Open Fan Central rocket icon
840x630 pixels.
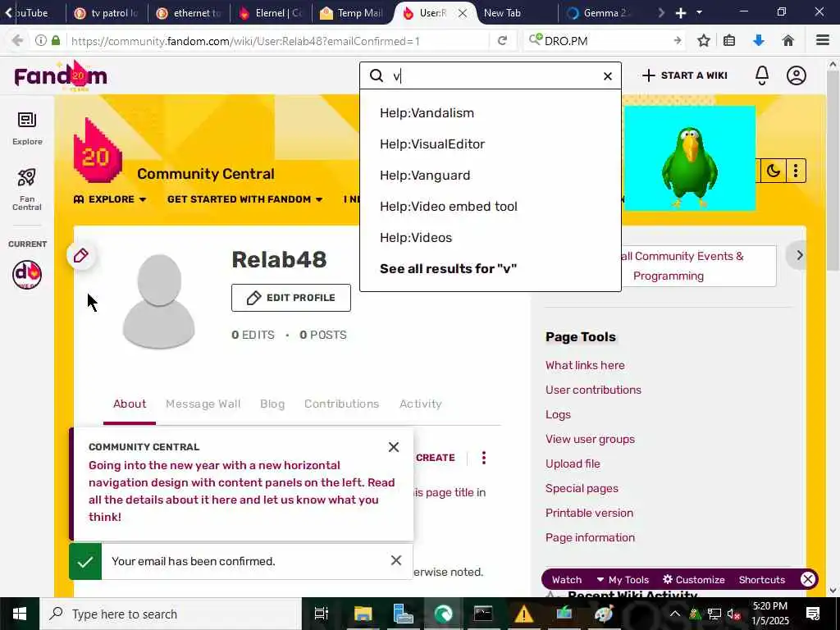(27, 189)
